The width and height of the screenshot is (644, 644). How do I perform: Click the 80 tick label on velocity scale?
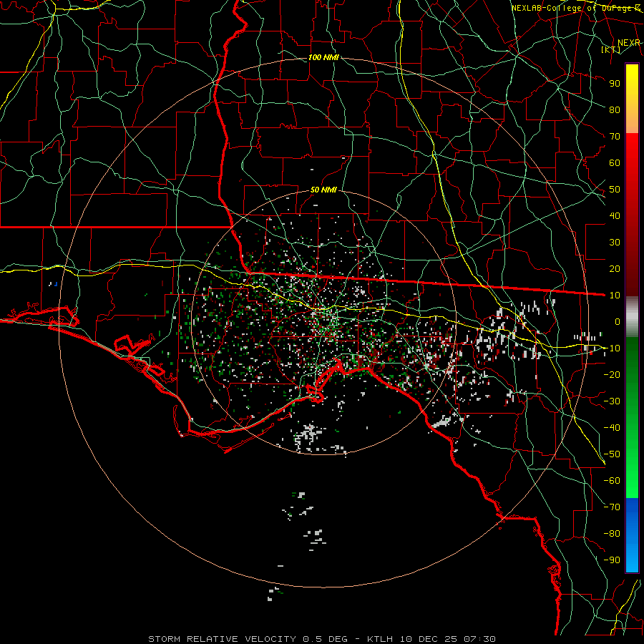(x=615, y=109)
